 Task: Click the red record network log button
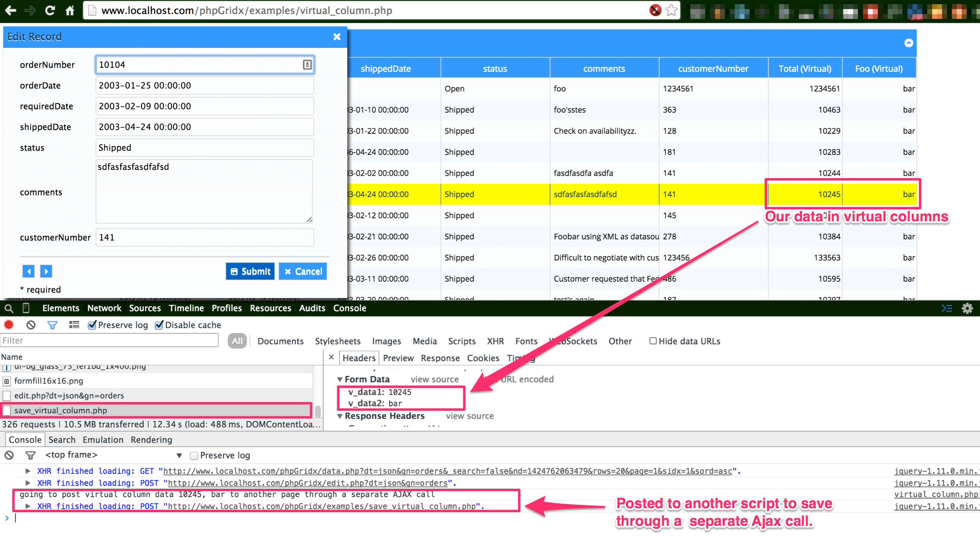pyautogui.click(x=9, y=325)
